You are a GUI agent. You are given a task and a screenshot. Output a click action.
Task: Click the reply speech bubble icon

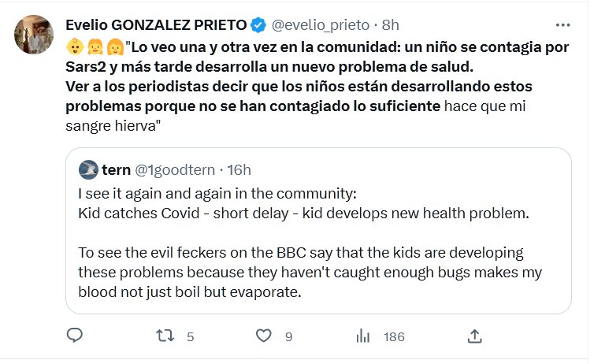[75, 336]
